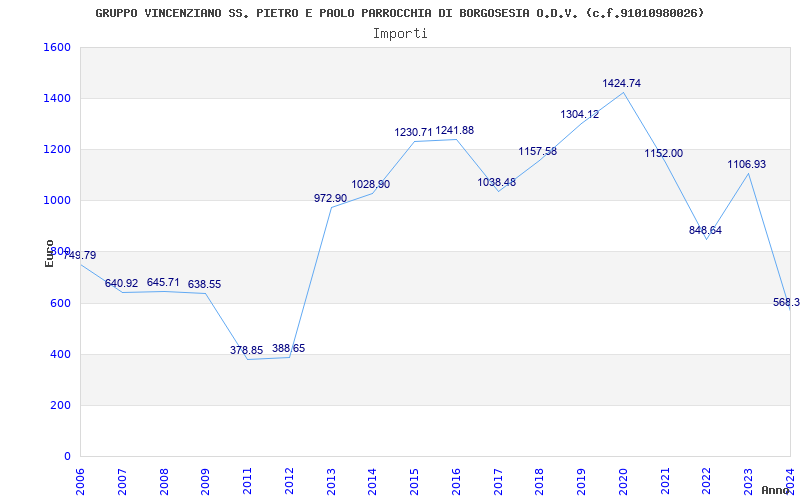Click the y-axis value 0

(67, 456)
